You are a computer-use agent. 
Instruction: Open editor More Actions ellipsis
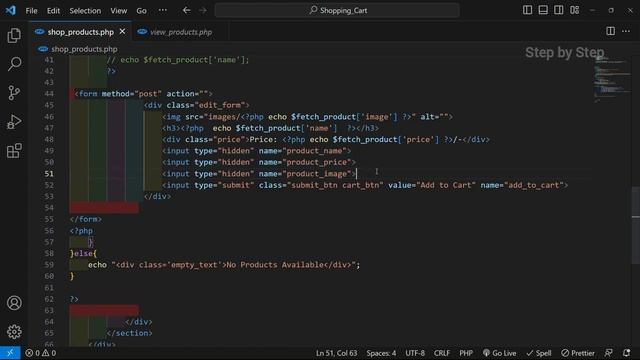(626, 31)
